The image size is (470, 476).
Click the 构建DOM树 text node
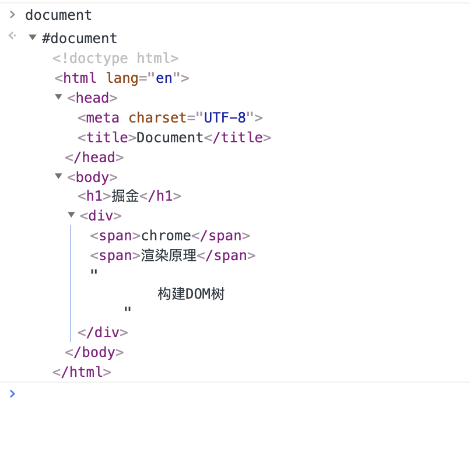[191, 294]
